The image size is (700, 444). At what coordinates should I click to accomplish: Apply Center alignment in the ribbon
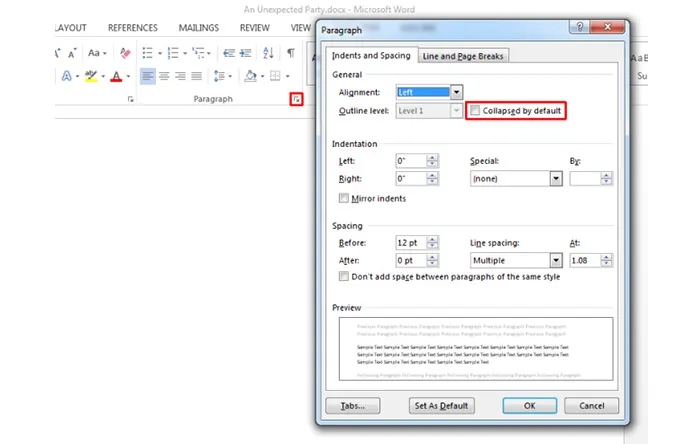(x=164, y=76)
